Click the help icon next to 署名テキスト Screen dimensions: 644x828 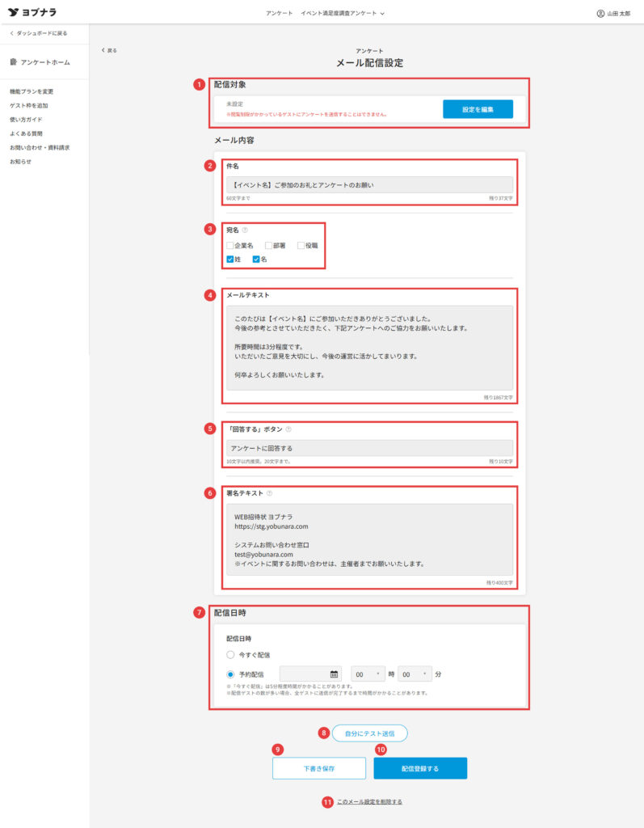pyautogui.click(x=269, y=493)
